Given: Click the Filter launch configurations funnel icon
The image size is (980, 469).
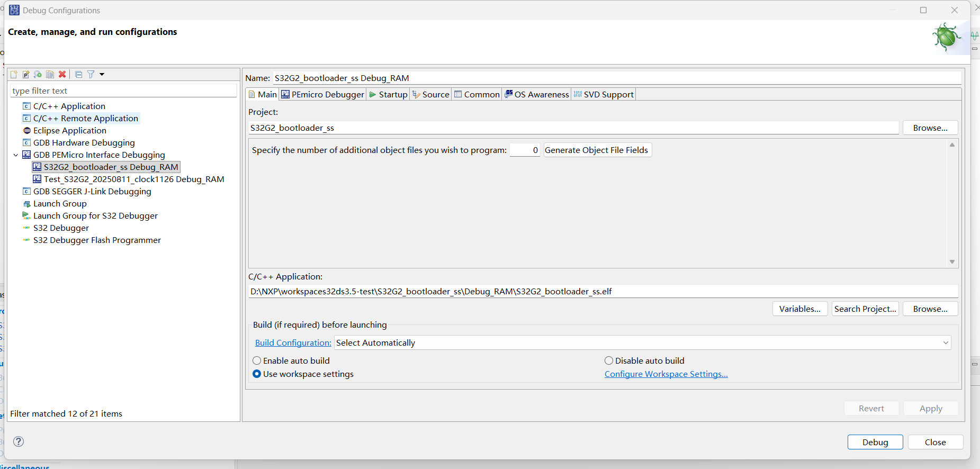Looking at the screenshot, I should pyautogui.click(x=91, y=75).
